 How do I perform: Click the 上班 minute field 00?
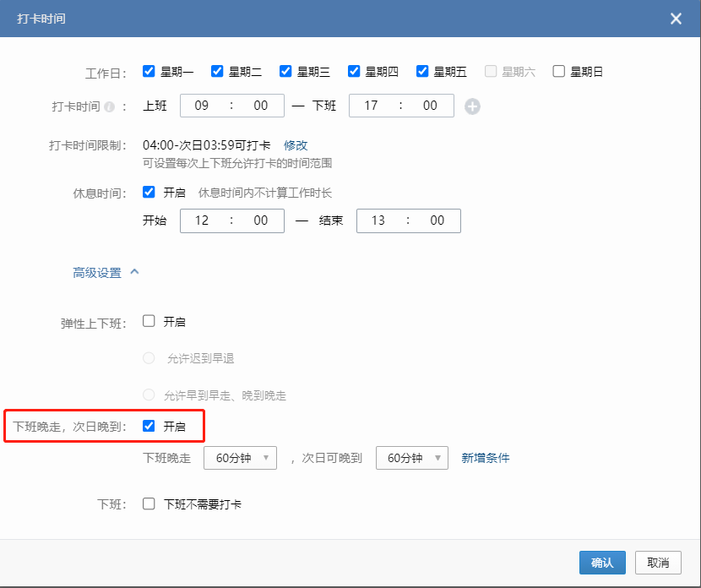pos(261,106)
